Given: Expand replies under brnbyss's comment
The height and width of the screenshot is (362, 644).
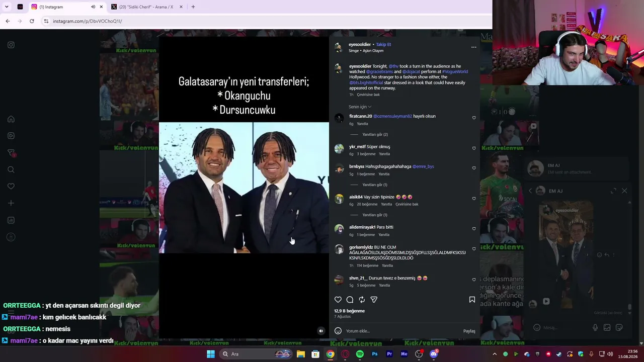Looking at the screenshot, I should point(375,185).
